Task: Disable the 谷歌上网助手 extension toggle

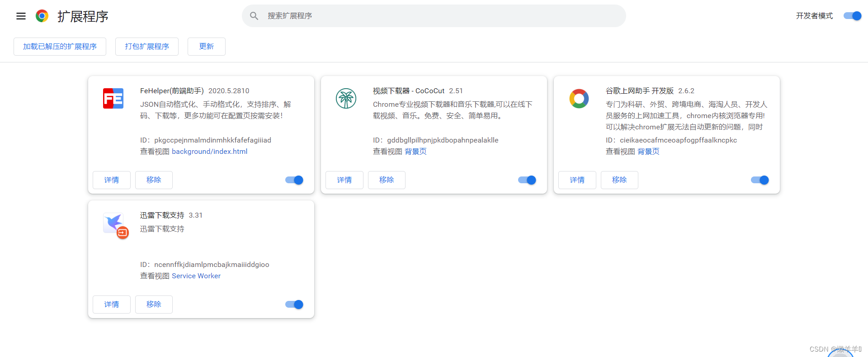Action: click(x=760, y=180)
